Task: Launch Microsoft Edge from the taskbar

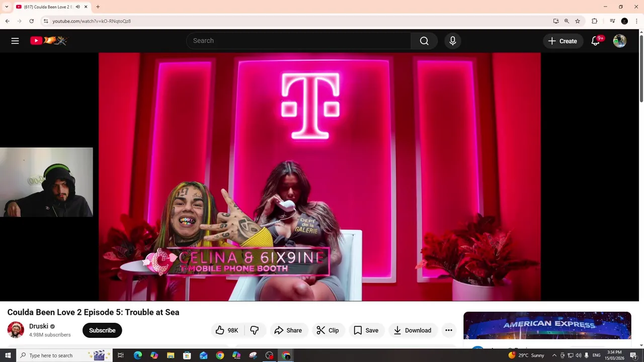Action: 137,355
